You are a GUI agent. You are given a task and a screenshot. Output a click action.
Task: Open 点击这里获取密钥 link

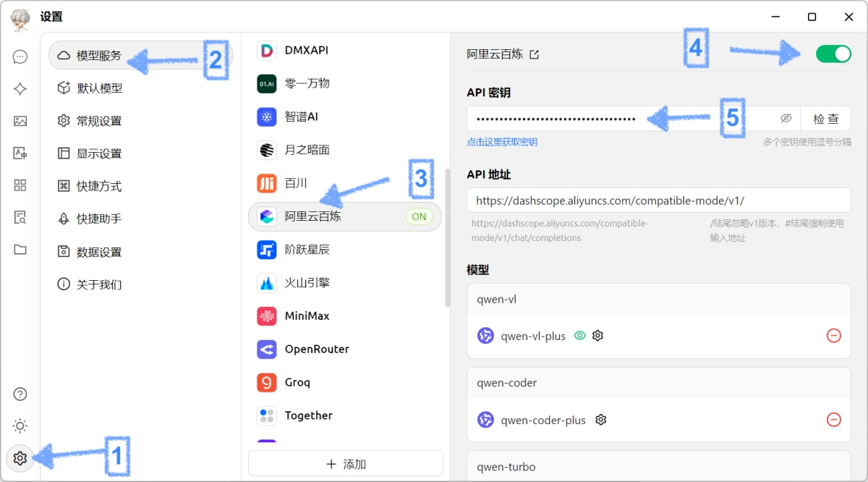tap(502, 142)
